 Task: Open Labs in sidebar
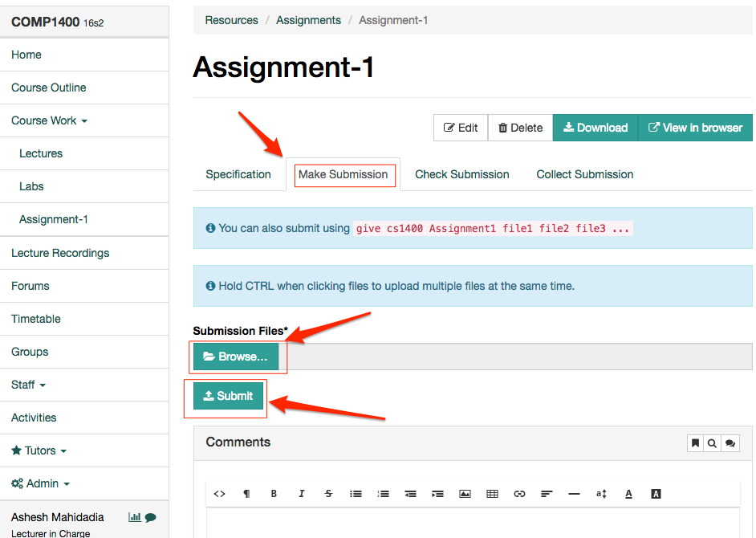(84, 186)
